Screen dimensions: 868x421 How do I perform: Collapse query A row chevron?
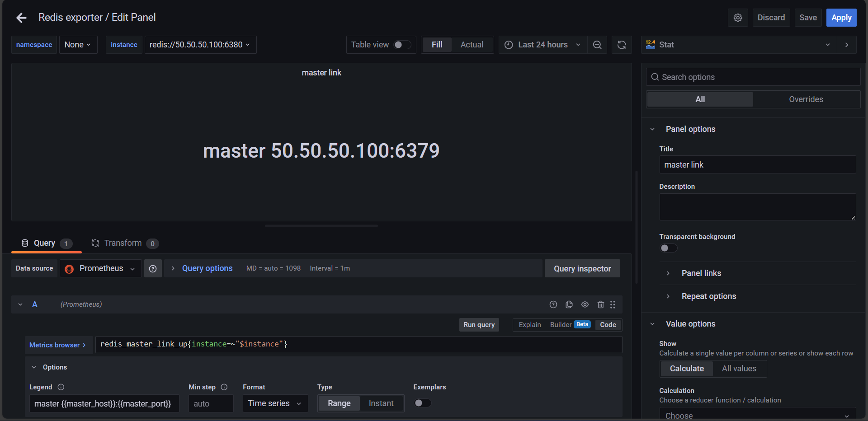(20, 304)
